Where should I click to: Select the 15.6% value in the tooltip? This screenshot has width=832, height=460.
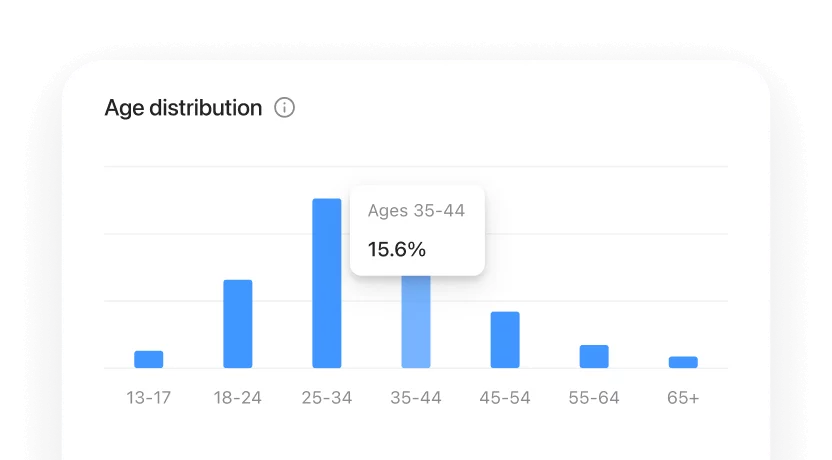397,249
